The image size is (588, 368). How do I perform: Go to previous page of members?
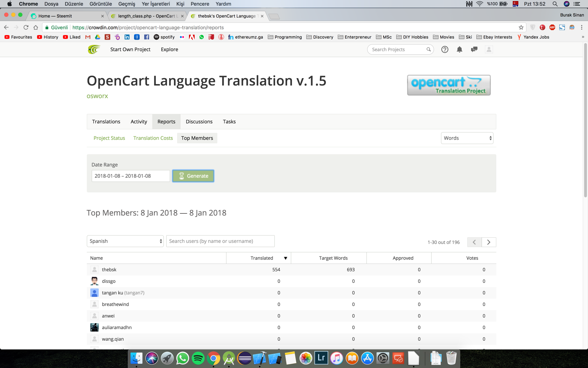point(474,242)
